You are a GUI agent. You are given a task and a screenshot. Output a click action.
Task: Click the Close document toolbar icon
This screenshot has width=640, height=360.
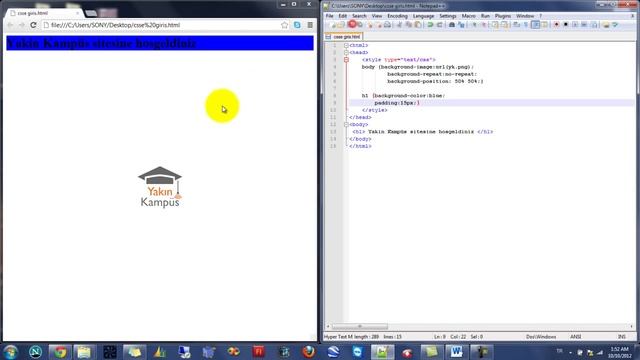370,25
